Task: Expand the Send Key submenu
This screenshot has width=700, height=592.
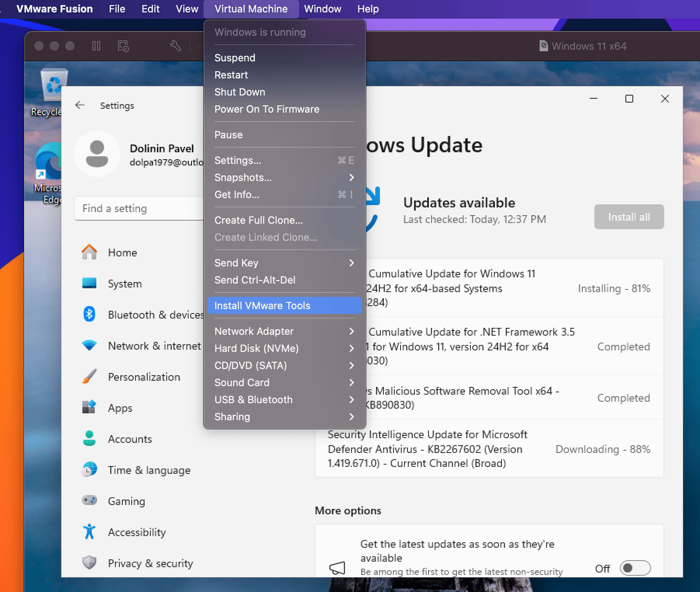Action: (284, 263)
